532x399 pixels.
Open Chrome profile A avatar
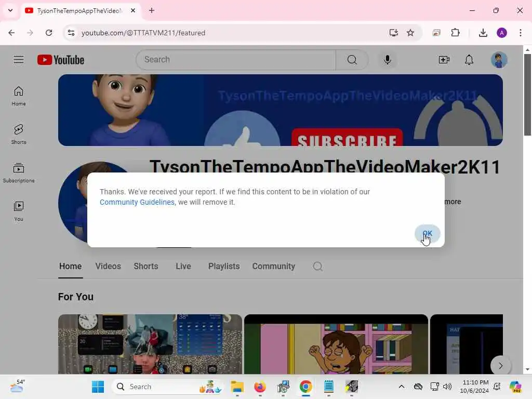(501, 33)
